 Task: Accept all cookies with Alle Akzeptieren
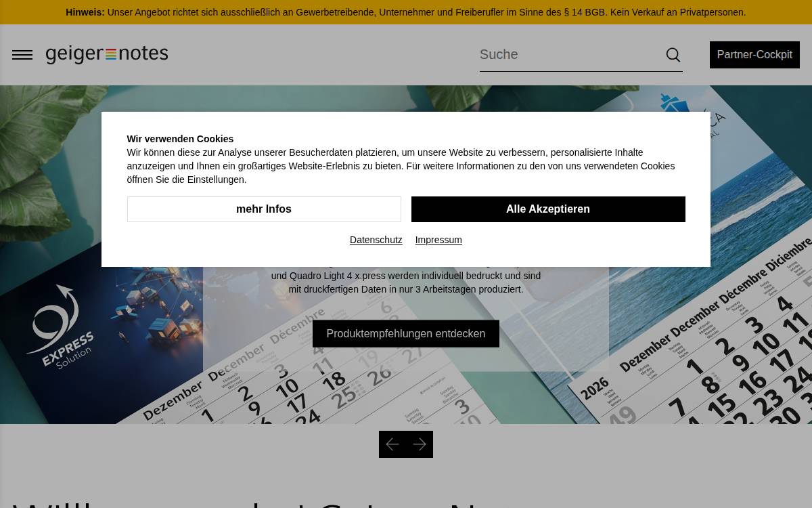tap(548, 209)
